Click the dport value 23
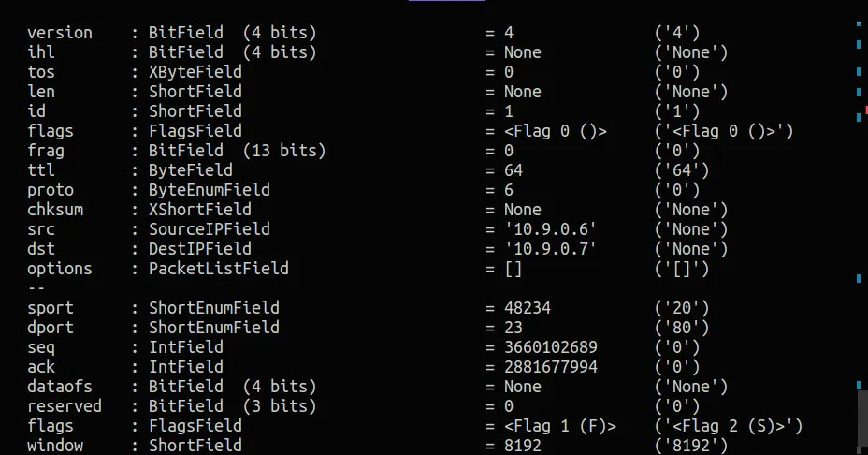 514,328
